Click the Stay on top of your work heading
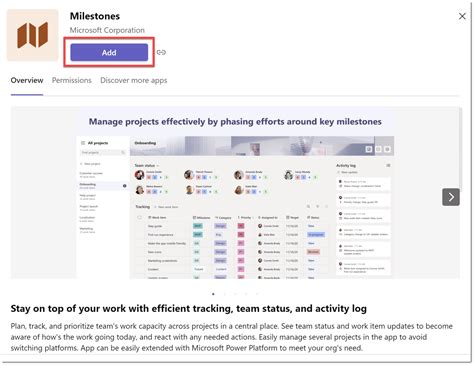This screenshot has height=365, width=474. tap(189, 309)
